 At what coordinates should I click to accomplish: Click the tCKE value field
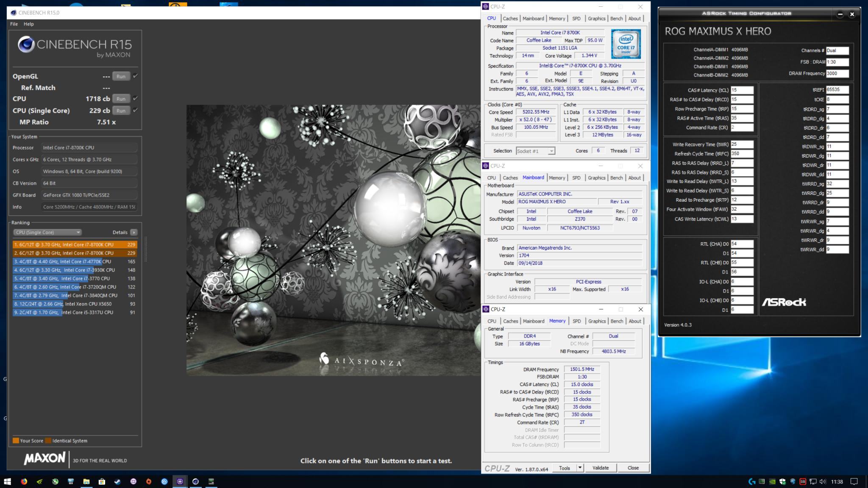click(837, 100)
